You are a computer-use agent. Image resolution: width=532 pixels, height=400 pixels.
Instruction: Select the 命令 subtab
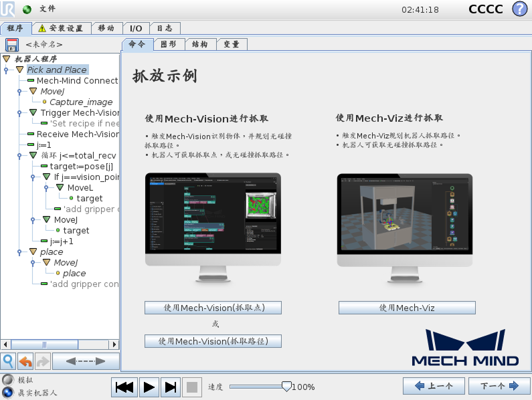coord(137,44)
